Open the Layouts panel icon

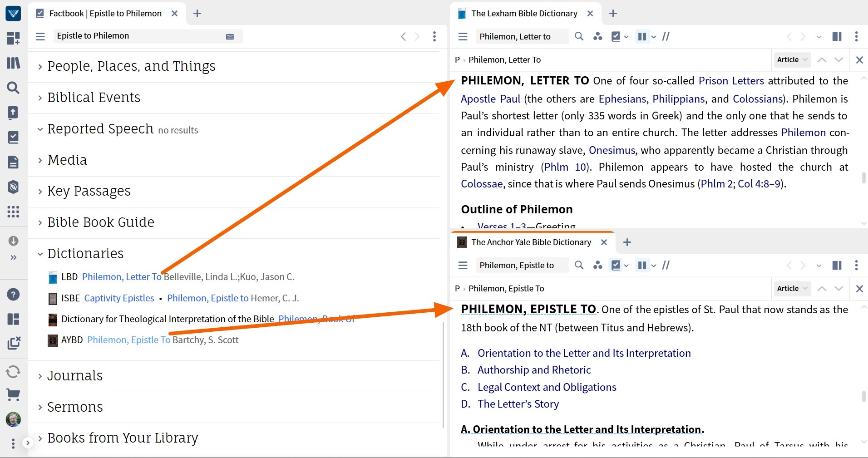tap(13, 319)
